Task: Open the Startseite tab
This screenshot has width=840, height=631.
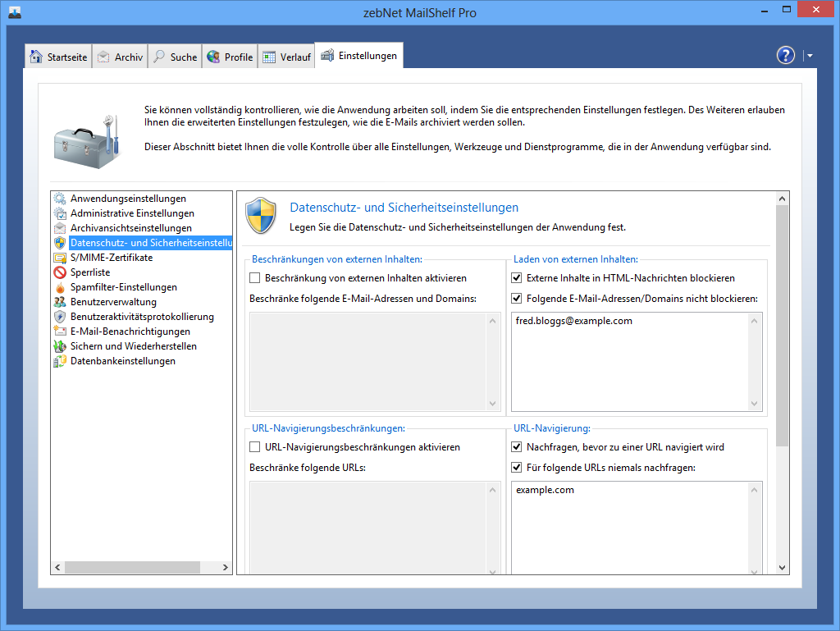Action: (x=58, y=57)
